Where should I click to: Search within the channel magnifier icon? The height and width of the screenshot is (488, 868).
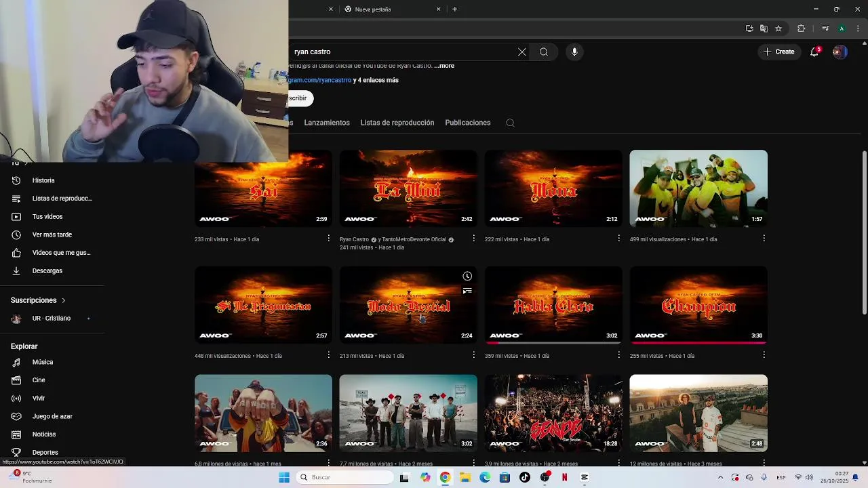pos(510,123)
